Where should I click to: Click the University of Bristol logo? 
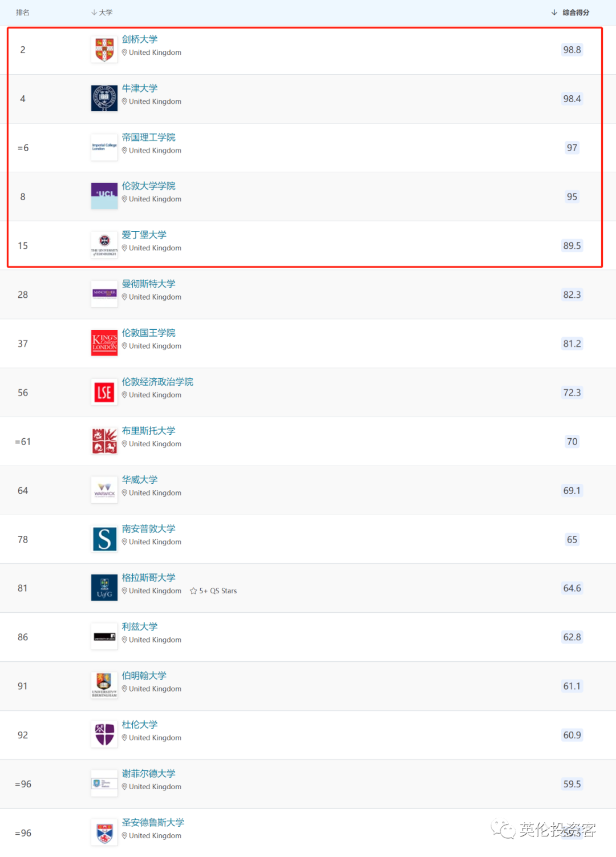tap(104, 442)
